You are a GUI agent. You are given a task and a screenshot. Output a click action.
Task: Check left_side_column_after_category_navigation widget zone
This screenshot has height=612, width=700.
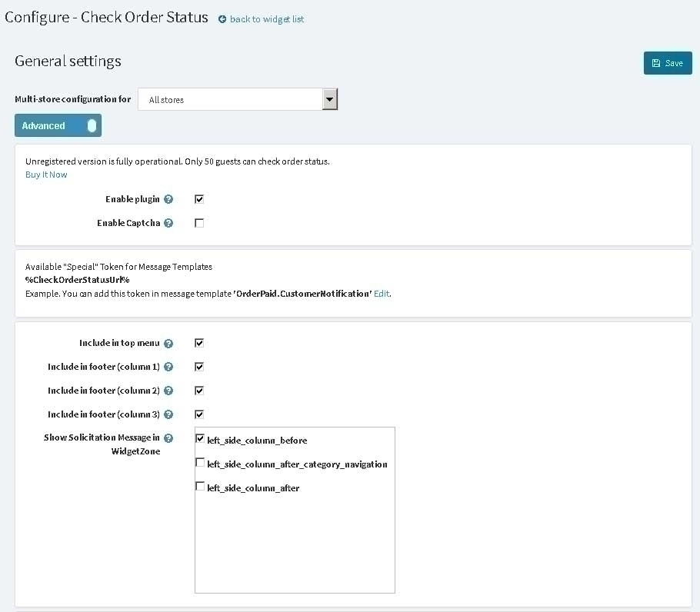[x=201, y=463]
